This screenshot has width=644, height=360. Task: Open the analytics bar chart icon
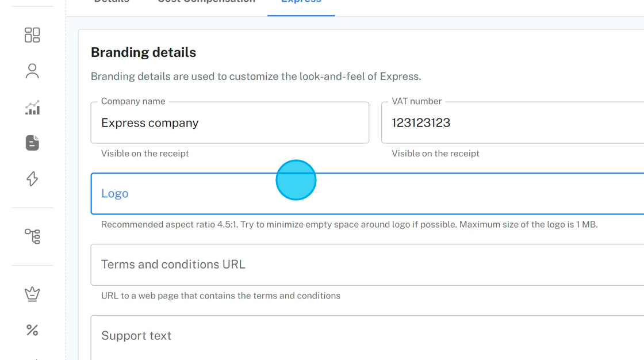[x=32, y=108]
